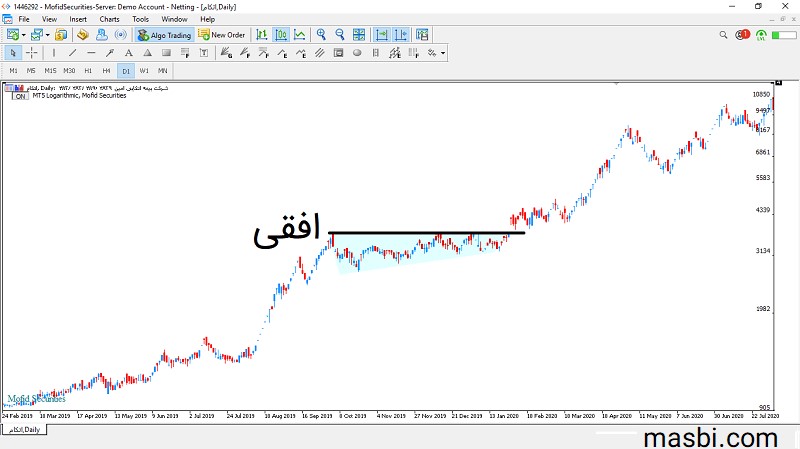Open the Insert menu
This screenshot has width=800, height=449.
point(78,19)
